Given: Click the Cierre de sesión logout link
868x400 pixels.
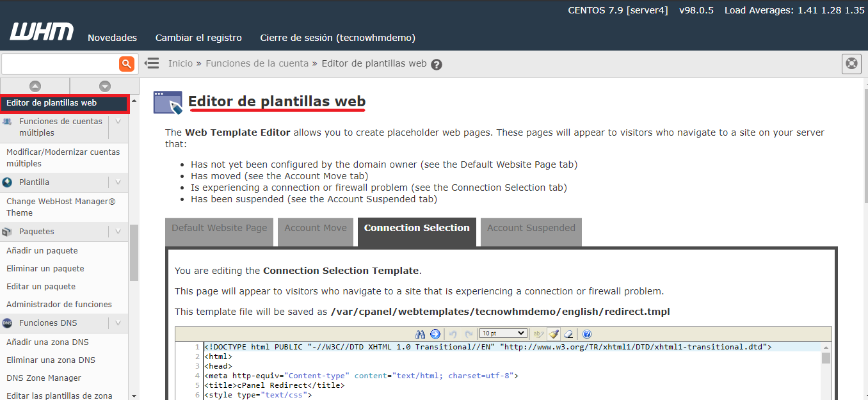Looking at the screenshot, I should tap(337, 38).
